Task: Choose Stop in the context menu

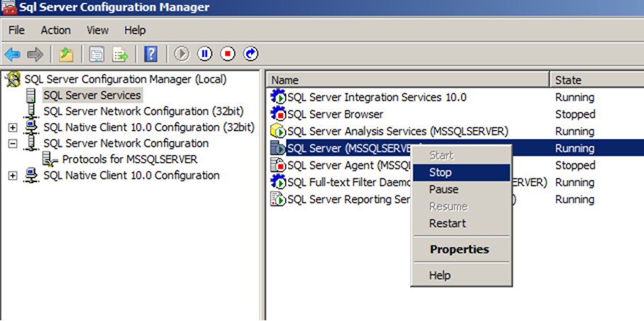Action: click(461, 173)
